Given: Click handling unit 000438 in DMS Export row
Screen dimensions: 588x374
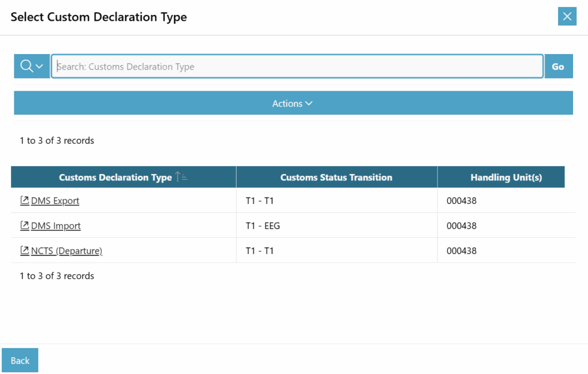Looking at the screenshot, I should (462, 201).
